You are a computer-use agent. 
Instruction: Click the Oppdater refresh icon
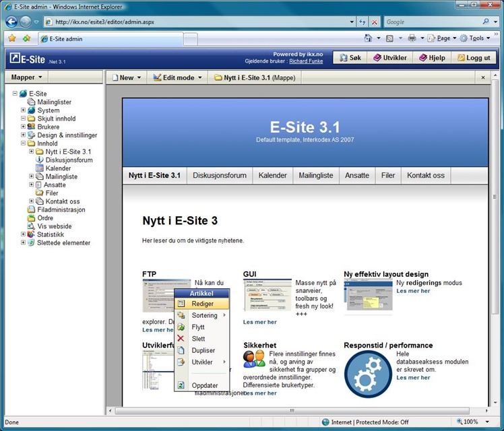coord(181,385)
